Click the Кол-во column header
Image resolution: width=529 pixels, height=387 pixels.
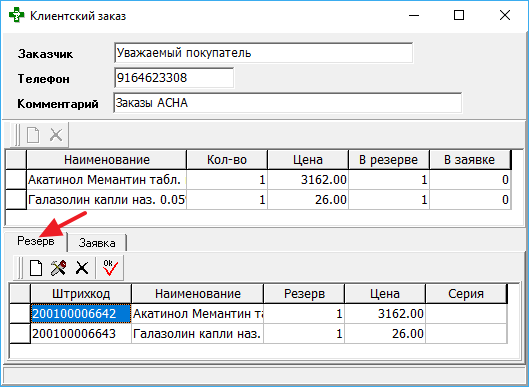coord(227,160)
